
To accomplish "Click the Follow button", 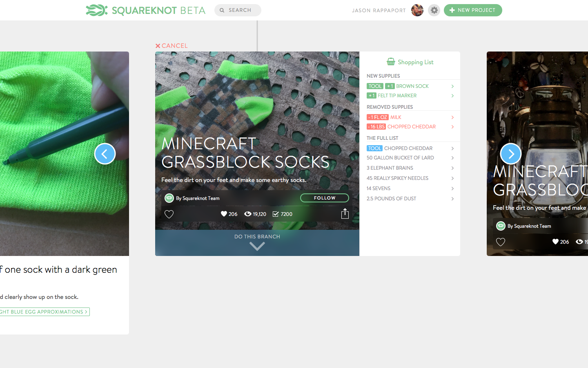I will 325,198.
